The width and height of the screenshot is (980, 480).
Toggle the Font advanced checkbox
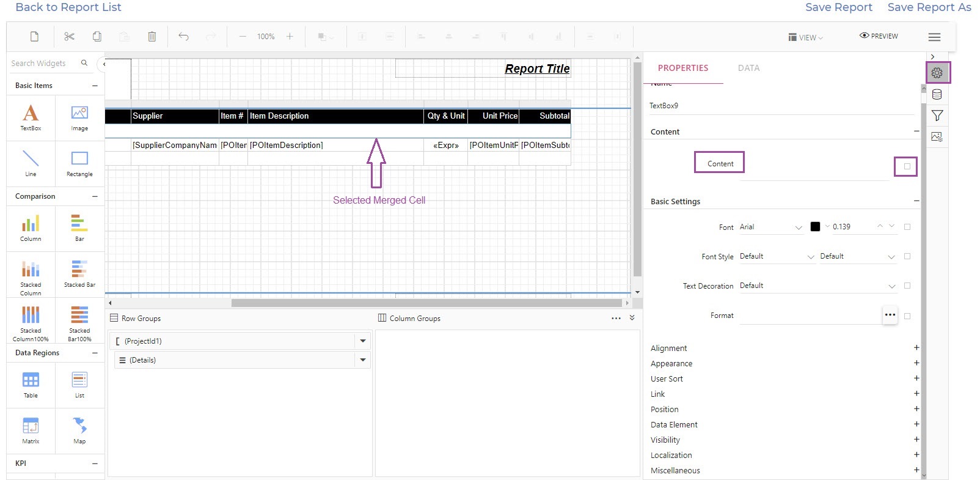tap(907, 227)
